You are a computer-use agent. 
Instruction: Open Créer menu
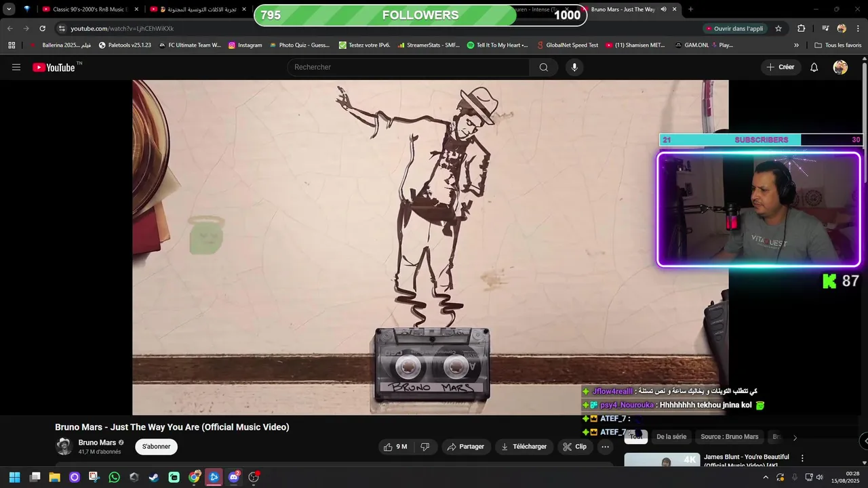pyautogui.click(x=781, y=67)
